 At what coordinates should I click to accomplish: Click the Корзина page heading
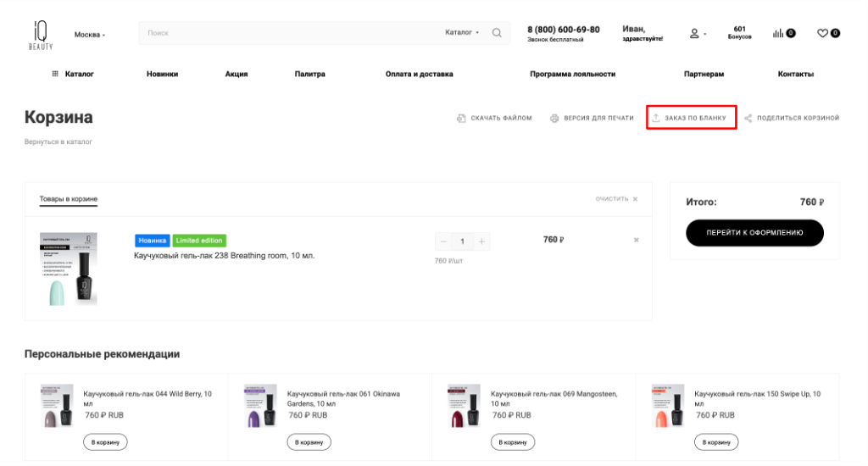pos(58,117)
